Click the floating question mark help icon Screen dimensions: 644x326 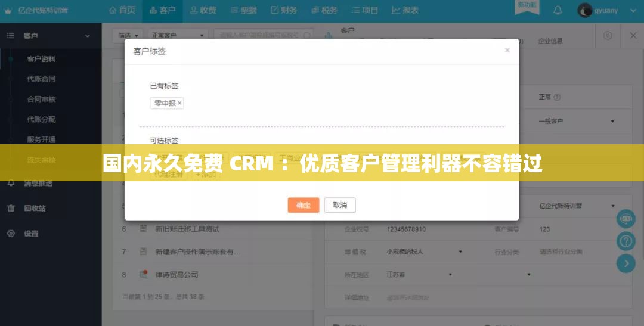point(626,241)
